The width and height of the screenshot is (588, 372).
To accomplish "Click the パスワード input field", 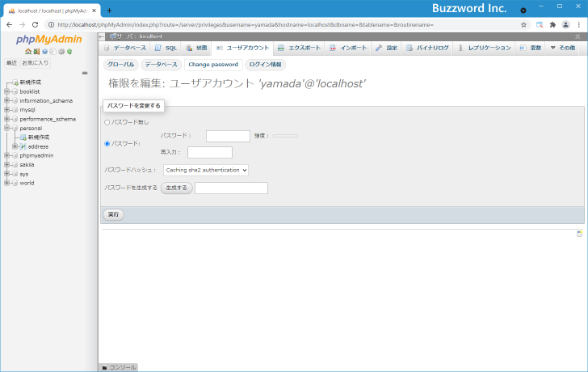I will 228,136.
